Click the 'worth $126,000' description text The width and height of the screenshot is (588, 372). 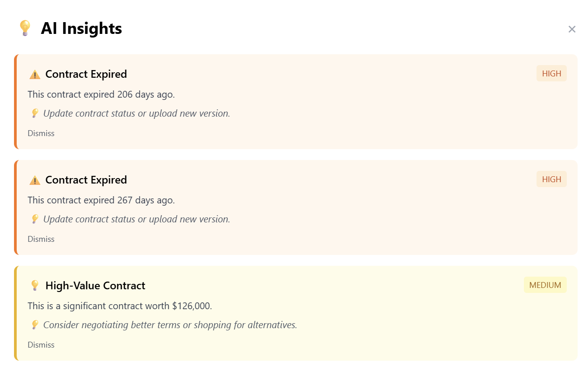120,306
